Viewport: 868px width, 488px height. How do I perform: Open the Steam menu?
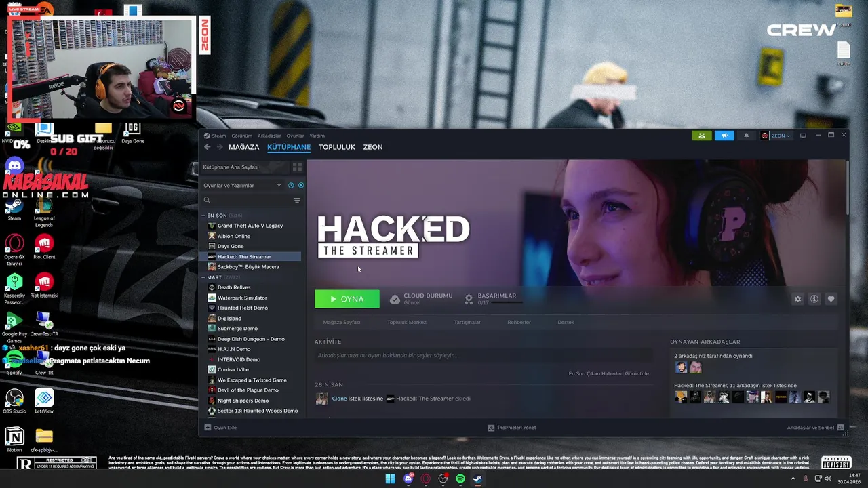pyautogui.click(x=216, y=136)
